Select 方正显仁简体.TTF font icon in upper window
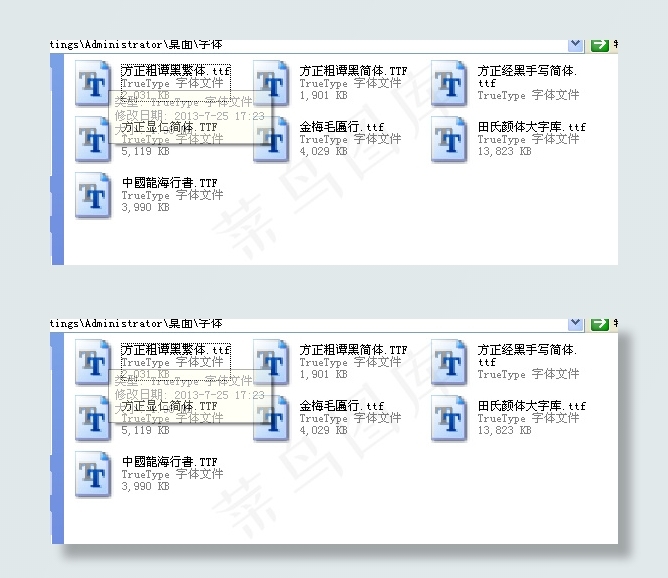Viewport: 668px width, 578px height. [x=93, y=139]
